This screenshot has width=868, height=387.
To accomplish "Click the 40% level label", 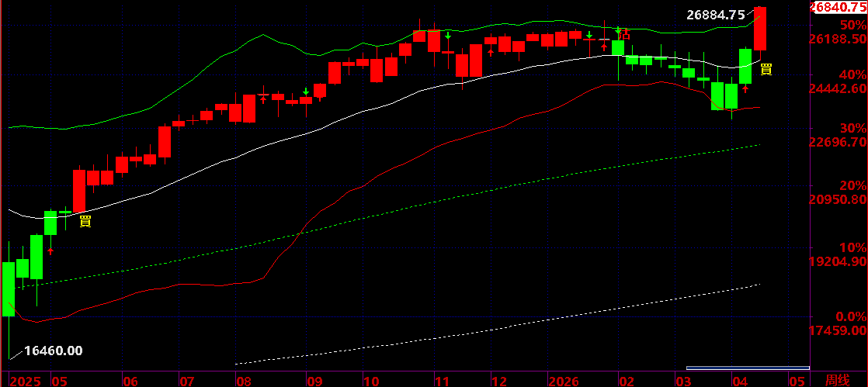I will 852,74.
